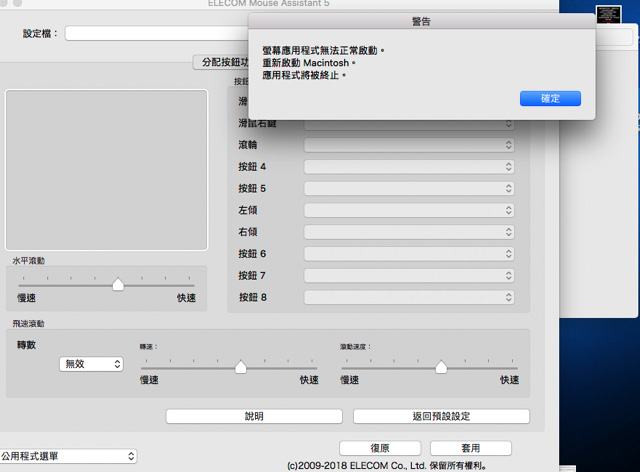Select the 分配按鈕功能 tab

click(x=221, y=62)
